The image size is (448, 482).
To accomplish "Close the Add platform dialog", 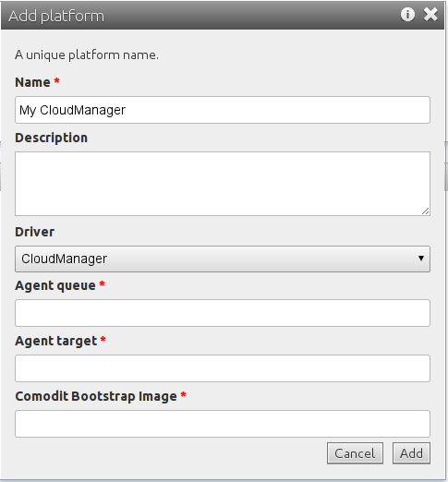I will (430, 15).
